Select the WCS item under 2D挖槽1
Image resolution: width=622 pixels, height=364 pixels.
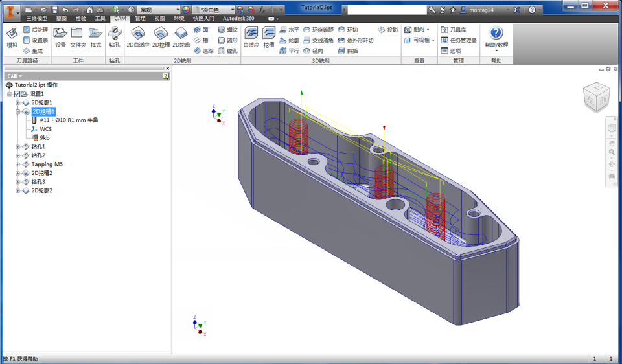coord(41,129)
